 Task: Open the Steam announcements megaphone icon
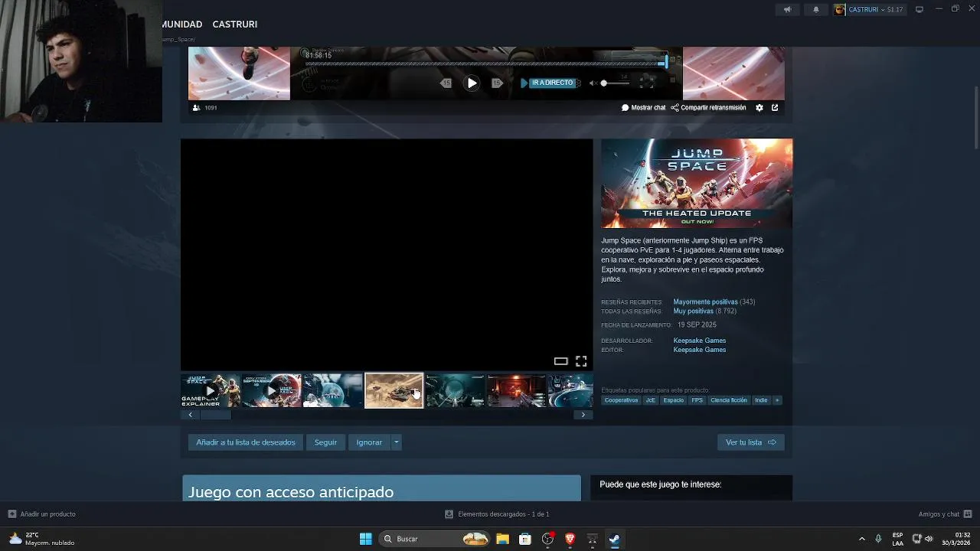click(788, 9)
